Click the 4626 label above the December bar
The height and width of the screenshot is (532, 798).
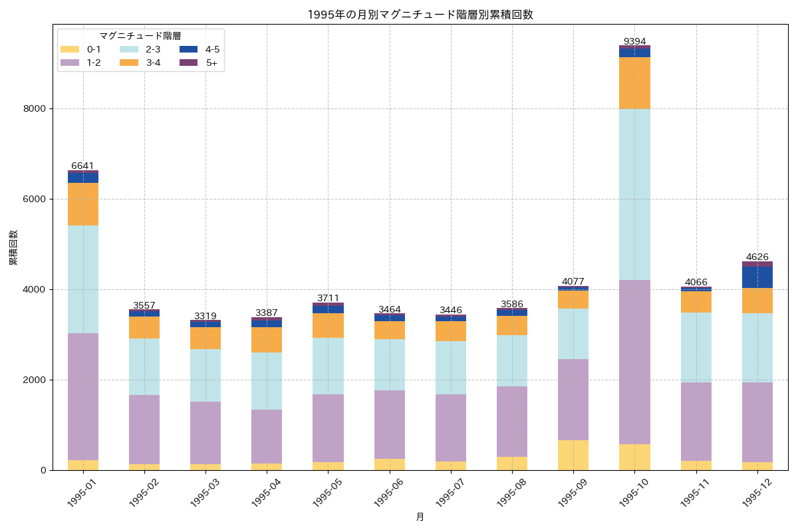[757, 257]
